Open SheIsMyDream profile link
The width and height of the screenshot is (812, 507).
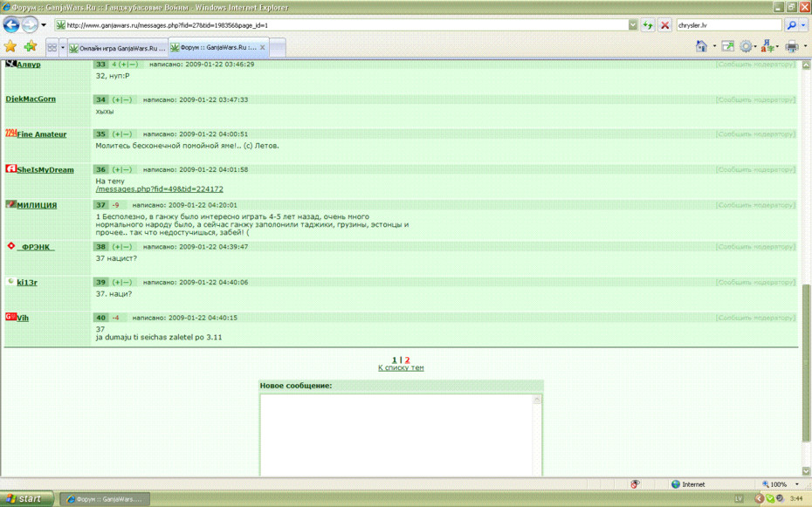tap(45, 169)
